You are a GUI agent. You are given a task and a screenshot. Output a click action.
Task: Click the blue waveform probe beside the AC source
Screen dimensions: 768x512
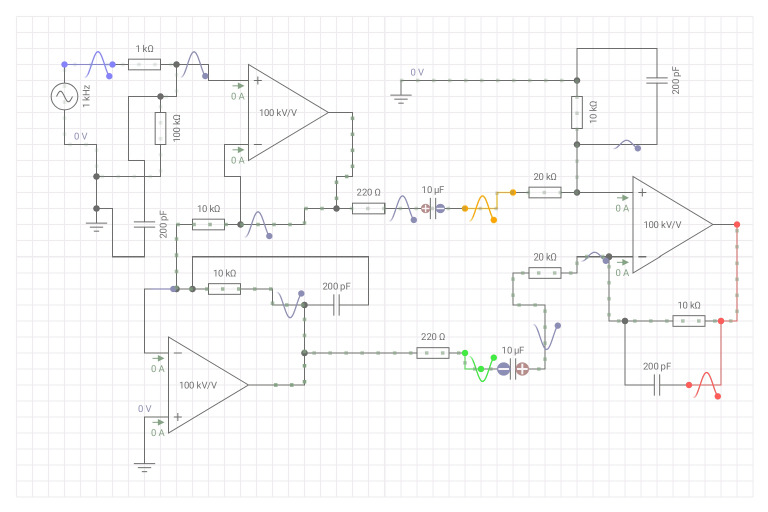98,64
